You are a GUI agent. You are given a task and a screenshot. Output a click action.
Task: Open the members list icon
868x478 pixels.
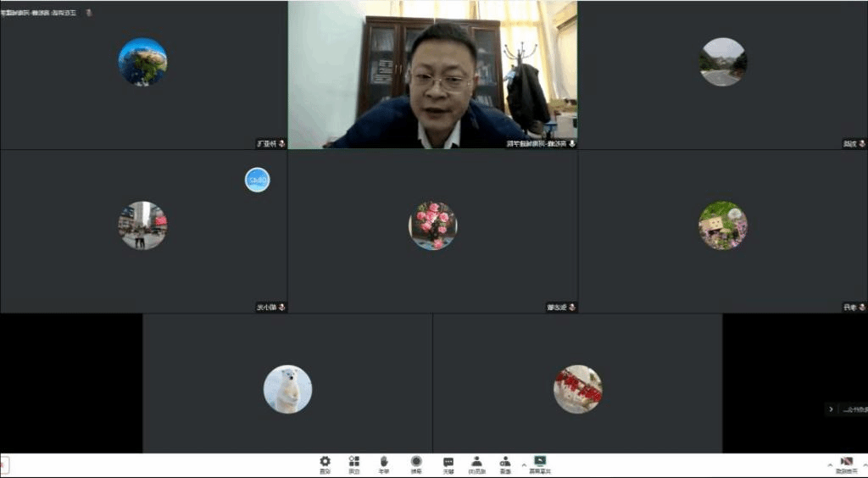[x=477, y=463]
